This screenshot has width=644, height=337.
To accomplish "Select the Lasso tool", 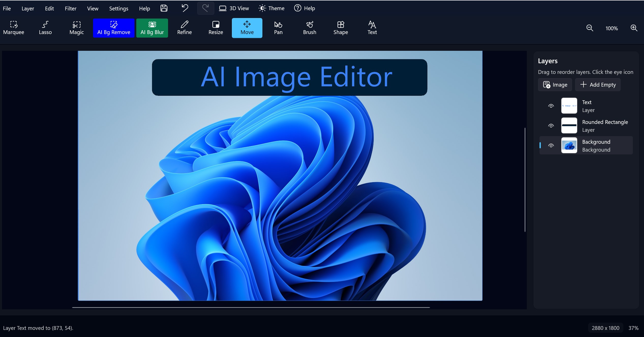I will [45, 28].
